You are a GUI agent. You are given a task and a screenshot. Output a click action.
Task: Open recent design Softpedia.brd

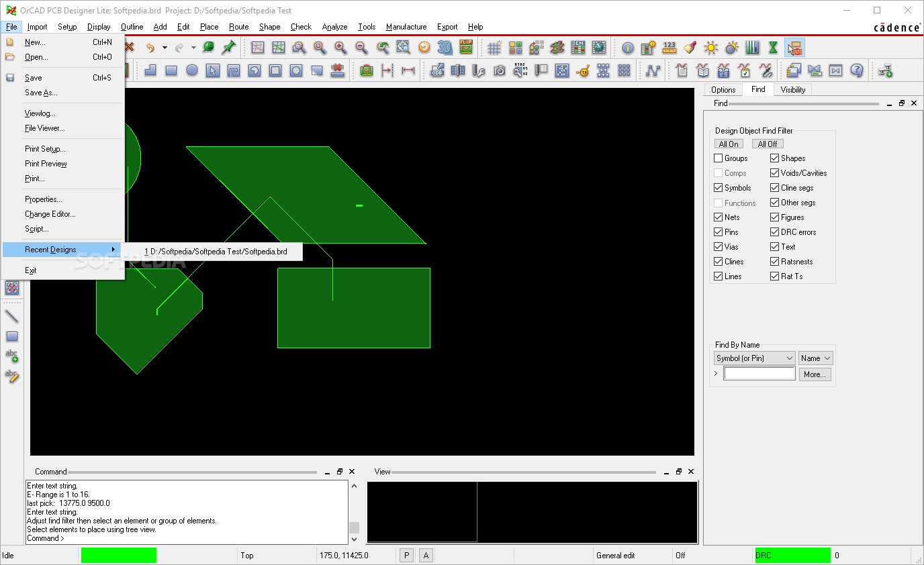coord(216,252)
